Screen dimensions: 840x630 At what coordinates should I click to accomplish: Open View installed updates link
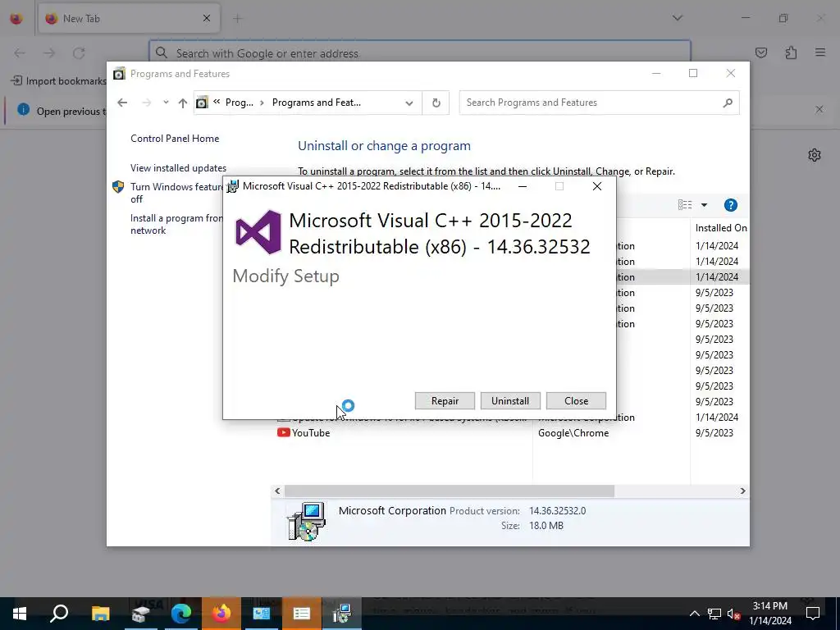[x=178, y=167]
